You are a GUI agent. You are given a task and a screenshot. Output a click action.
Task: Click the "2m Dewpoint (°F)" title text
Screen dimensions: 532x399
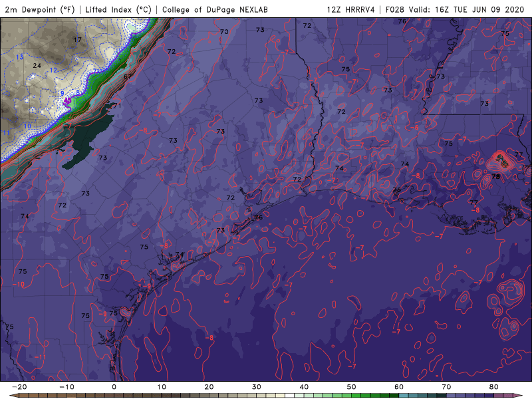point(40,9)
